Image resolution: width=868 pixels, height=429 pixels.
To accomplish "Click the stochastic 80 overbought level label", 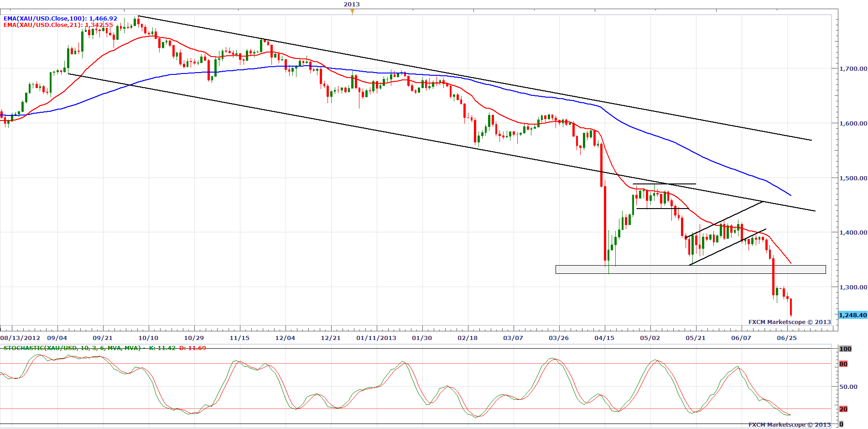I will pos(843,364).
